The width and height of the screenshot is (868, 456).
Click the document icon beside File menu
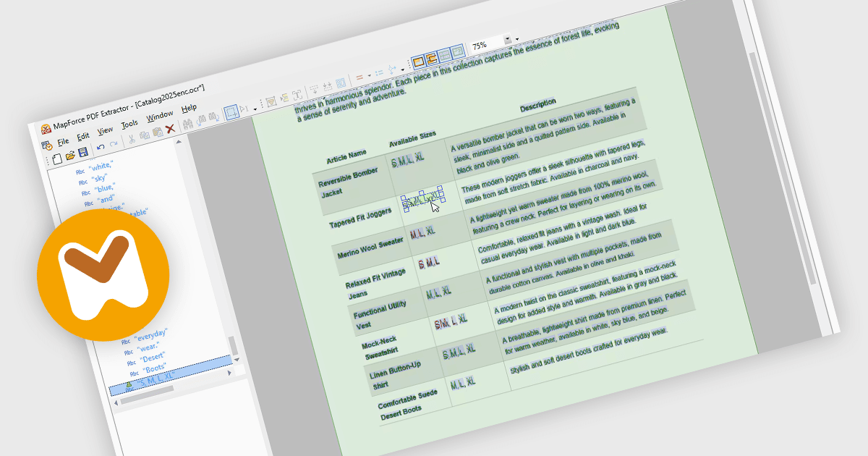coord(46,145)
